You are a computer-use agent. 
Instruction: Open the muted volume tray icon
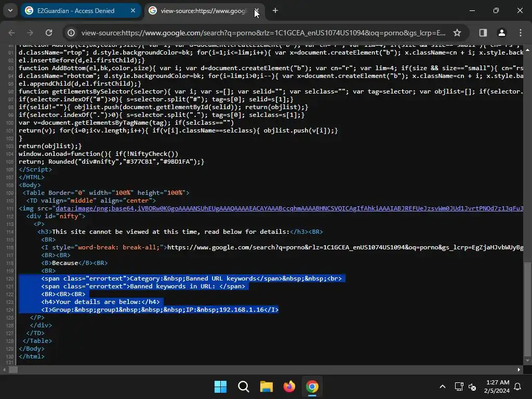click(x=472, y=387)
